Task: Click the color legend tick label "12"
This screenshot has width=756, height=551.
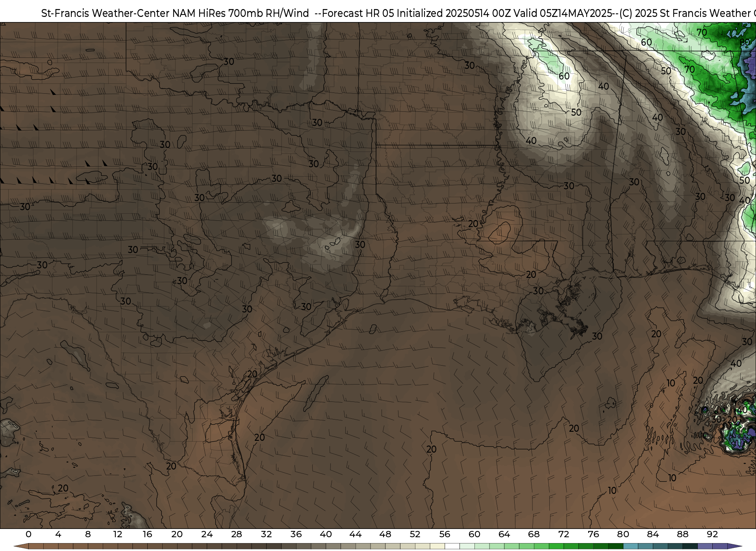Action: point(118,534)
